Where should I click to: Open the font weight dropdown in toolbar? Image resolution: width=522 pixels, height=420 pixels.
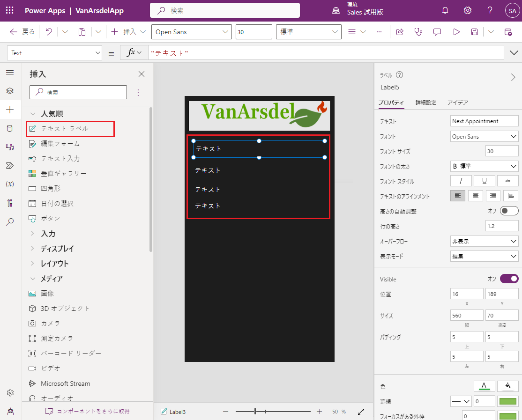click(309, 32)
